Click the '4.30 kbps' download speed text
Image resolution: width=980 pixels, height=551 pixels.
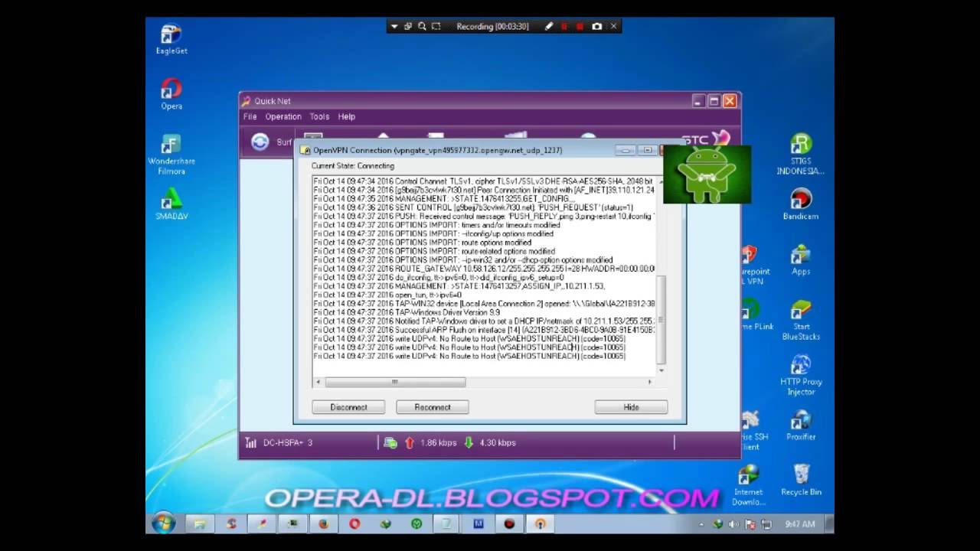(498, 442)
